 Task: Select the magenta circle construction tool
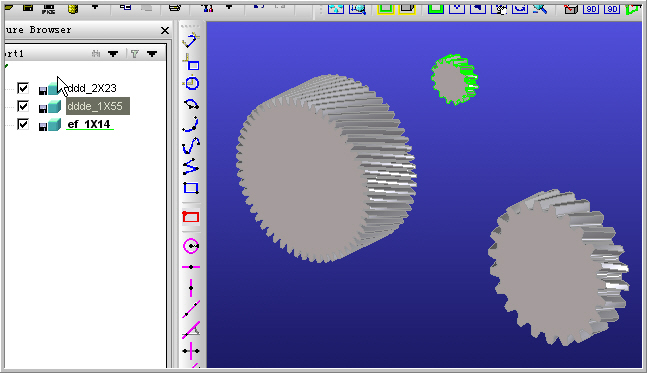pyautogui.click(x=191, y=246)
